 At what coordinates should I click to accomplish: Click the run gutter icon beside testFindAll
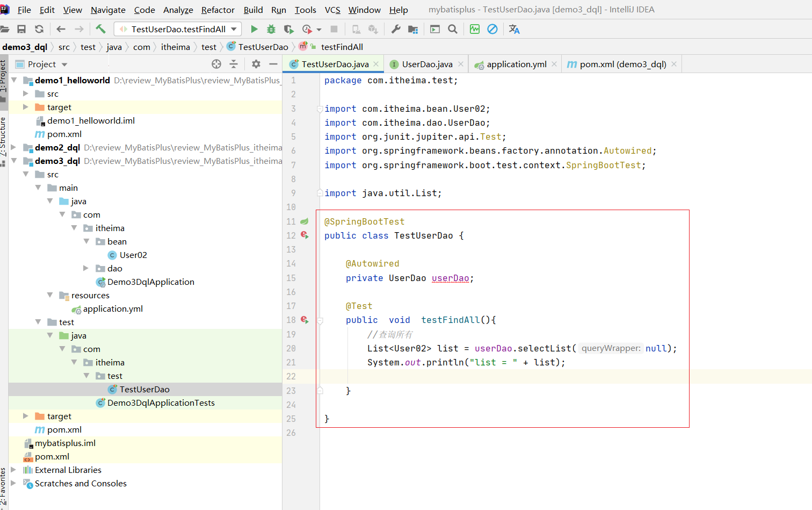pyautogui.click(x=305, y=320)
